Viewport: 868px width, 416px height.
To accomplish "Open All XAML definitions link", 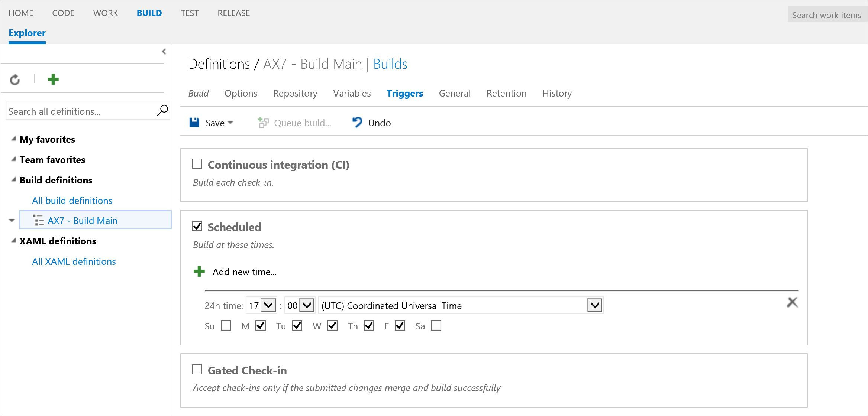I will click(x=74, y=261).
